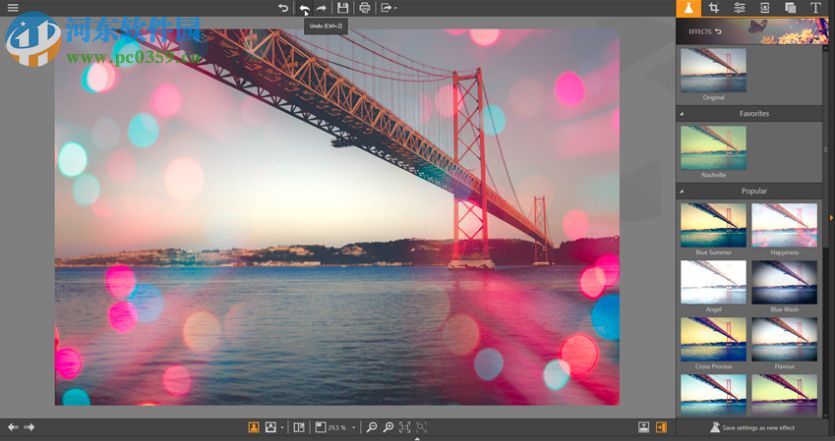
Task: Save the image with floppy disk icon
Action: tap(343, 8)
